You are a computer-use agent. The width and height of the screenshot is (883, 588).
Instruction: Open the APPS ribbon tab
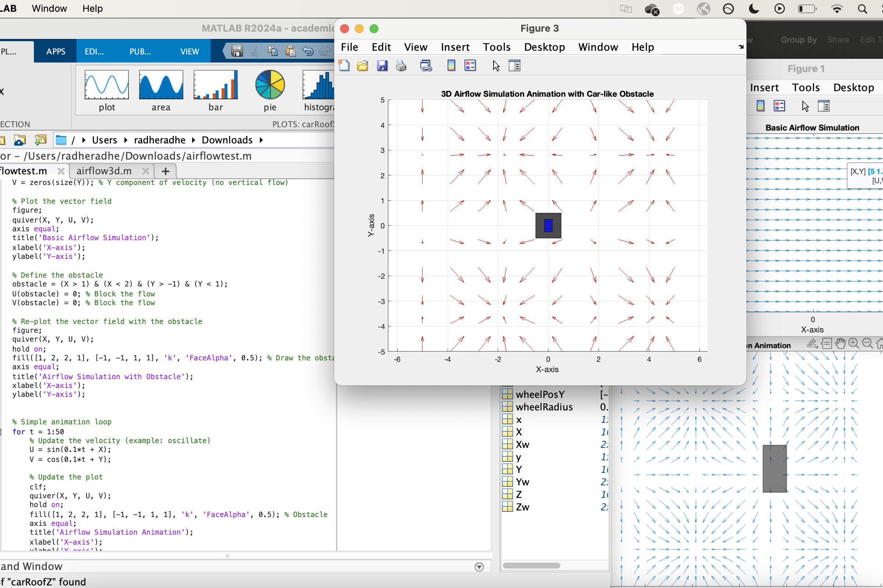click(x=56, y=51)
